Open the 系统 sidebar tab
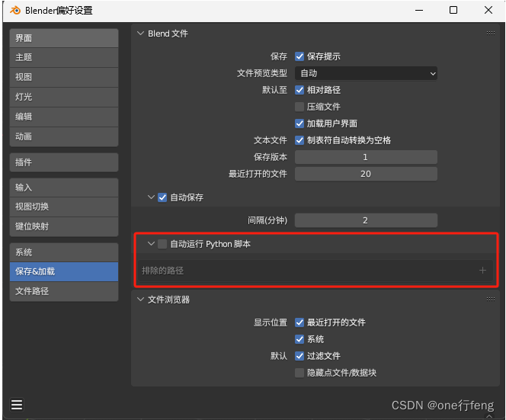Image resolution: width=506 pixels, height=420 pixels. (x=64, y=252)
